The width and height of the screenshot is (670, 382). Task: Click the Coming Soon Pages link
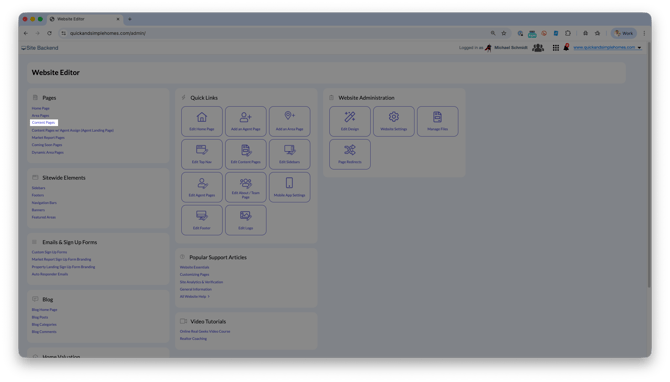click(x=47, y=145)
